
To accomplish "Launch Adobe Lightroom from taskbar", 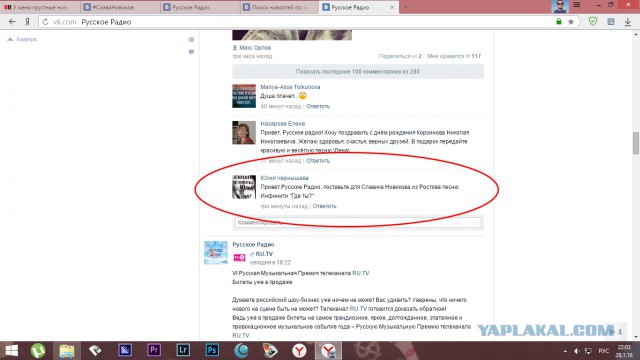I will click(x=183, y=350).
